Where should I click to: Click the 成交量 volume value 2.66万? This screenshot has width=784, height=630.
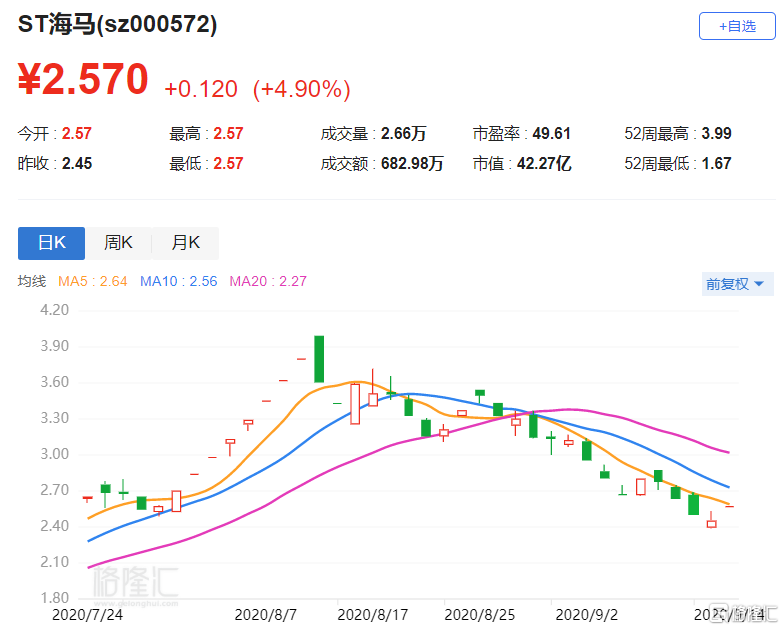point(403,134)
